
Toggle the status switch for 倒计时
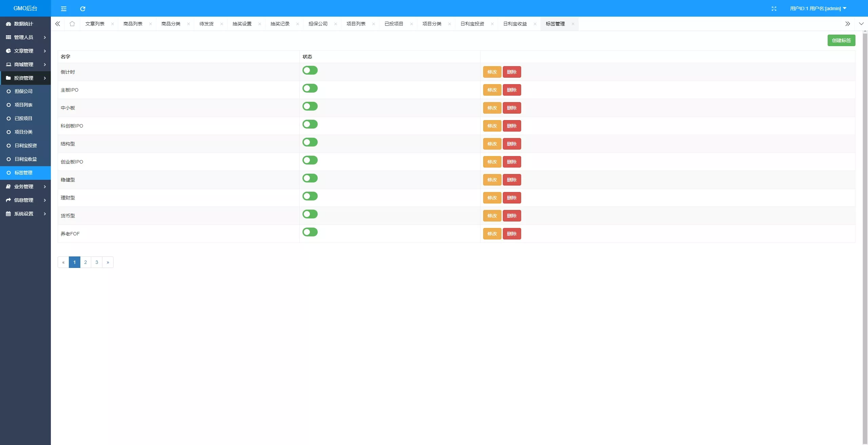310,70
